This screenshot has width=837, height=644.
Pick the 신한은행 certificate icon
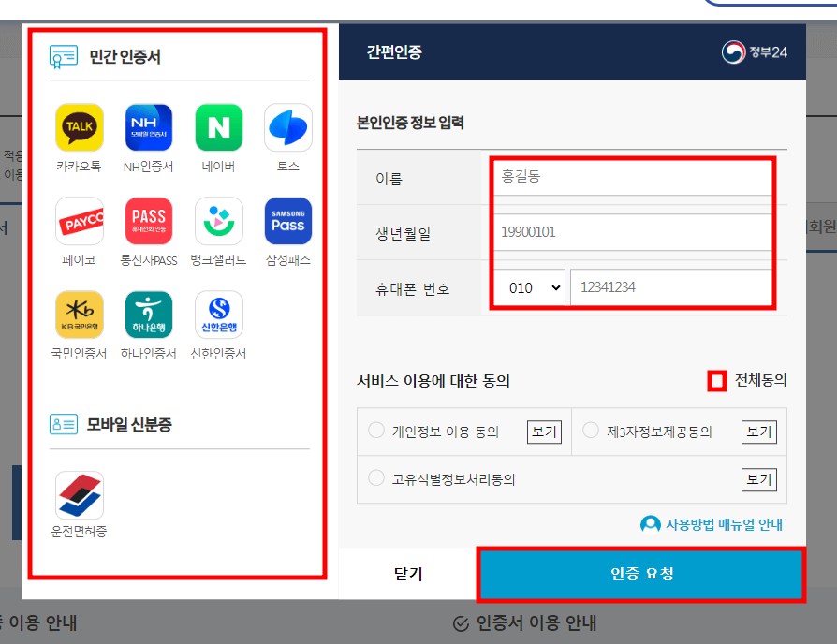pos(218,314)
